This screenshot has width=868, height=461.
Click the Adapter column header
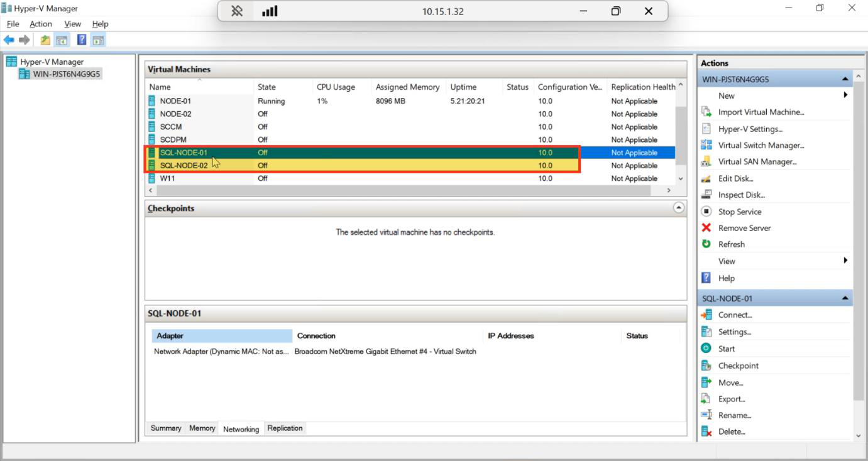[222, 336]
